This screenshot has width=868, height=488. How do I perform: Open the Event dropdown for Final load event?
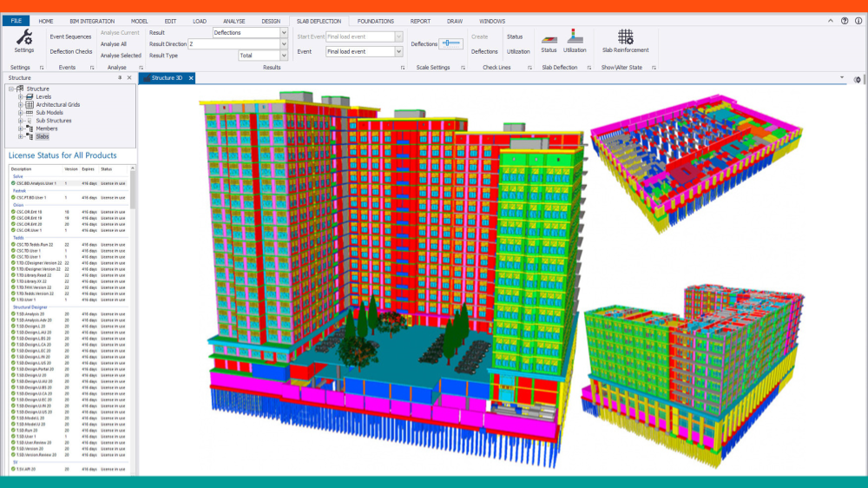(399, 51)
